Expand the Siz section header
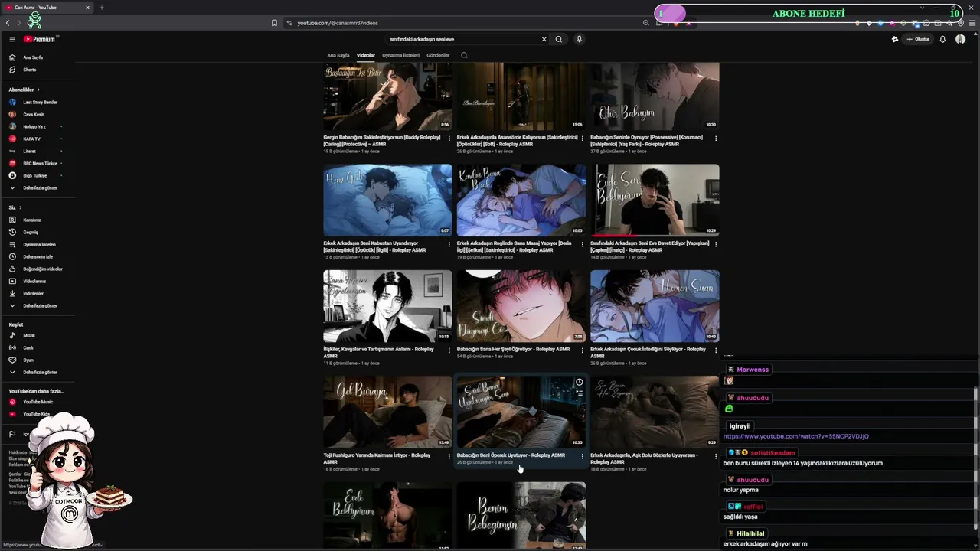 pyautogui.click(x=15, y=207)
